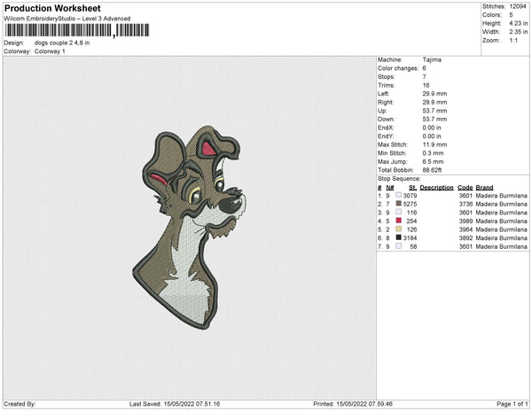Click the Stops value 7
The height and width of the screenshot is (411, 532).
point(425,77)
